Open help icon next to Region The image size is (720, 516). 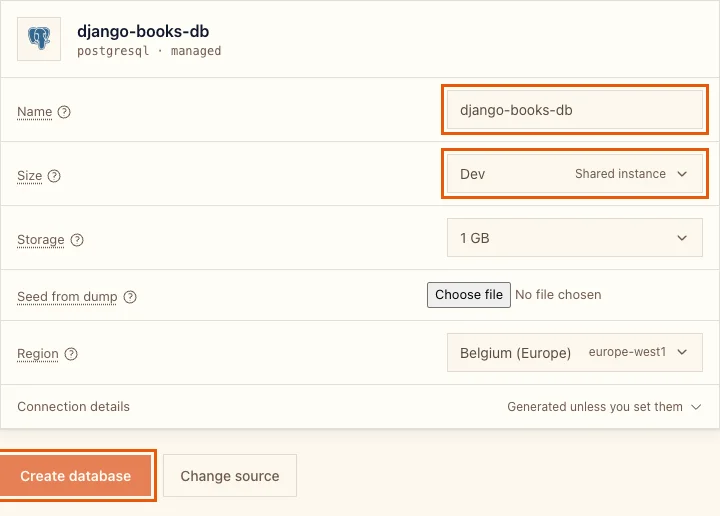tap(71, 354)
